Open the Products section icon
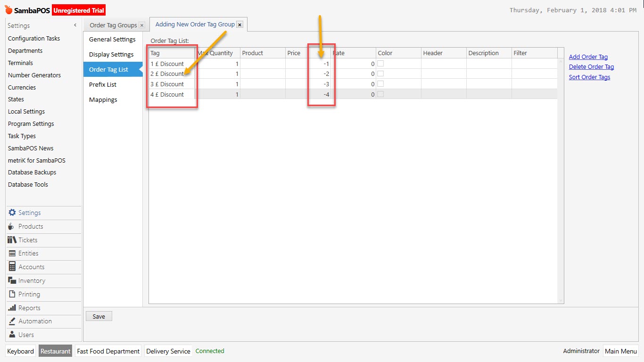 [11, 226]
